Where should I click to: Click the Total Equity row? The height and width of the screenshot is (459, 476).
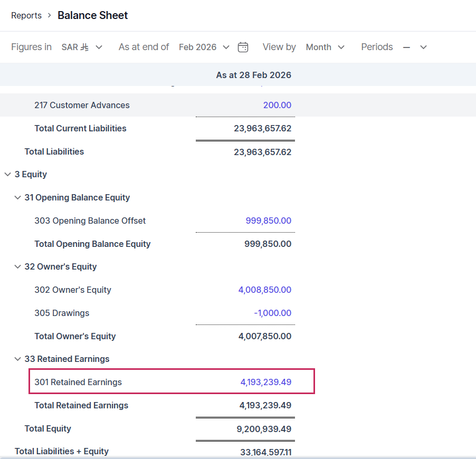pos(47,428)
